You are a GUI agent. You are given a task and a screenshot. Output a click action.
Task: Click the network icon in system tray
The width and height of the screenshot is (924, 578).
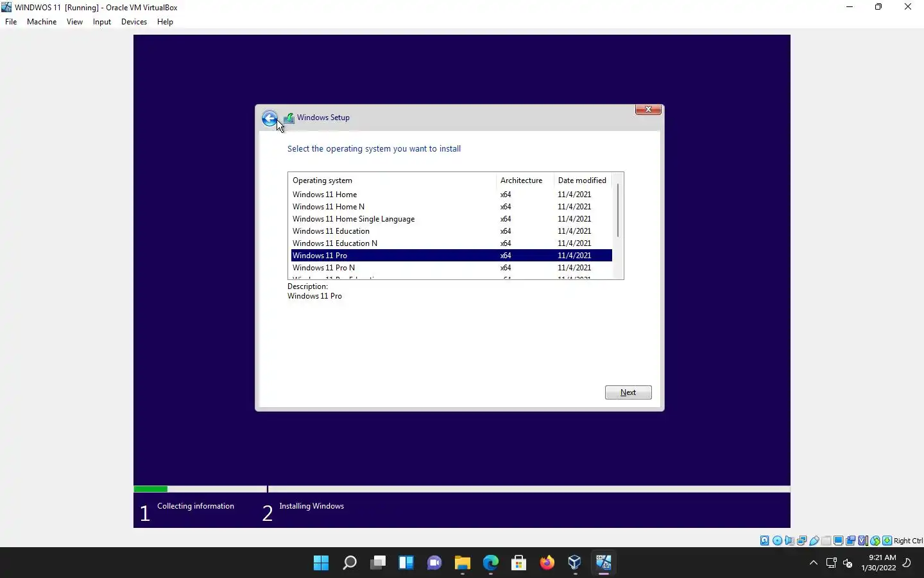832,563
